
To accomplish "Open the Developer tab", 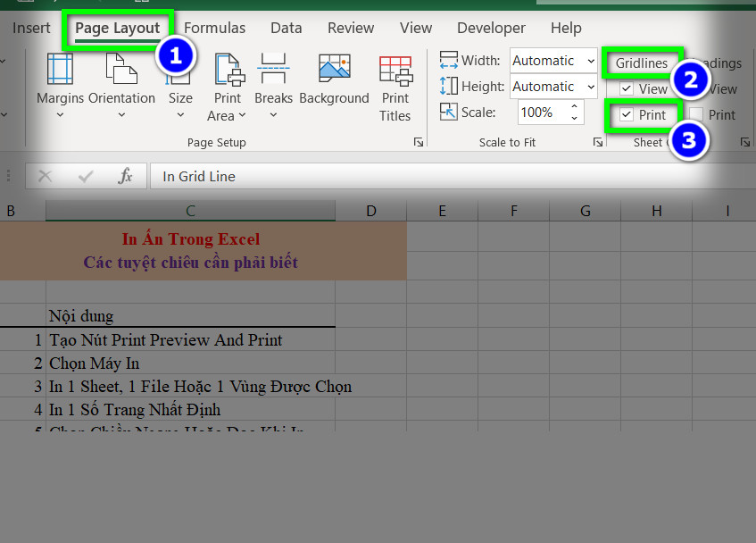I will coord(491,28).
